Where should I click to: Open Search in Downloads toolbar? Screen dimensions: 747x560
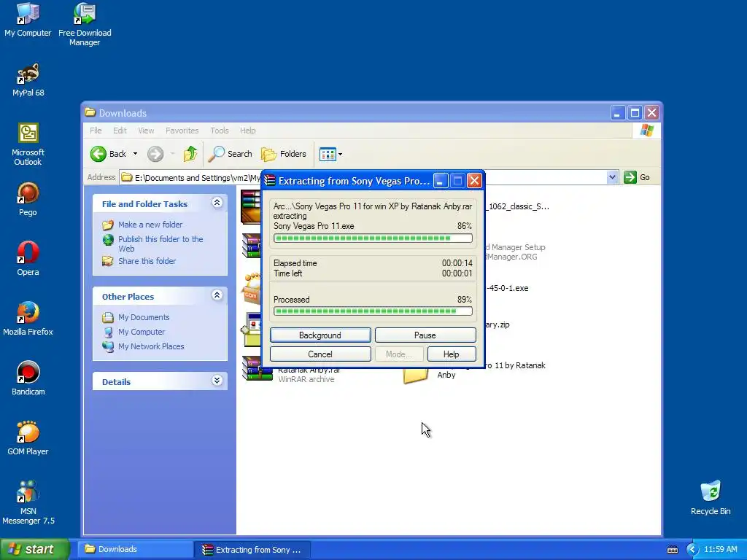[231, 154]
